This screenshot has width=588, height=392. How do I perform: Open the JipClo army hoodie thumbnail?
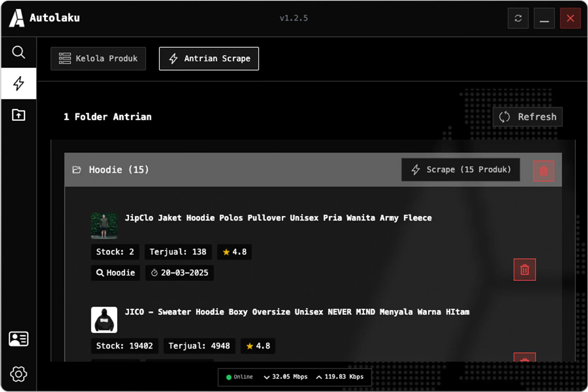tap(104, 226)
